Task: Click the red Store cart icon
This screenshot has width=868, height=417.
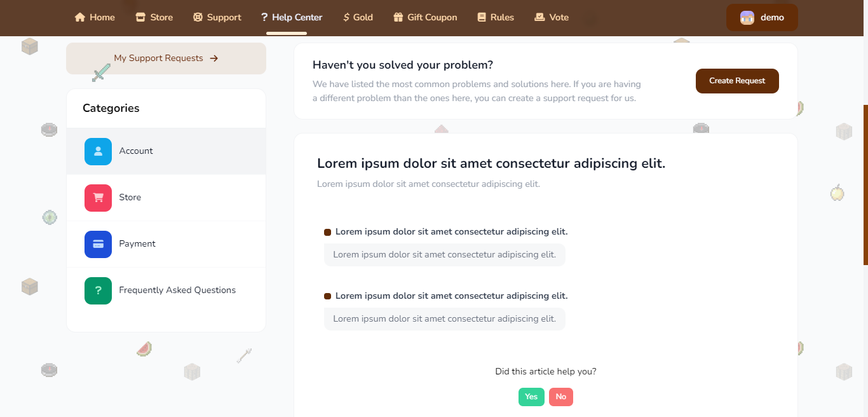Action: tap(98, 198)
